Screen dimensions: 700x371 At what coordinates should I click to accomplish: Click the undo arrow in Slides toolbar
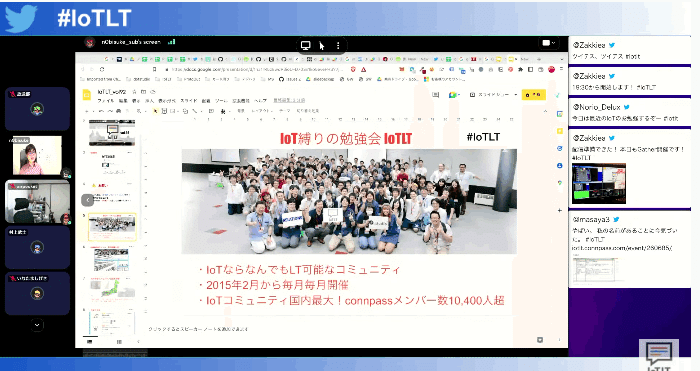(x=101, y=111)
